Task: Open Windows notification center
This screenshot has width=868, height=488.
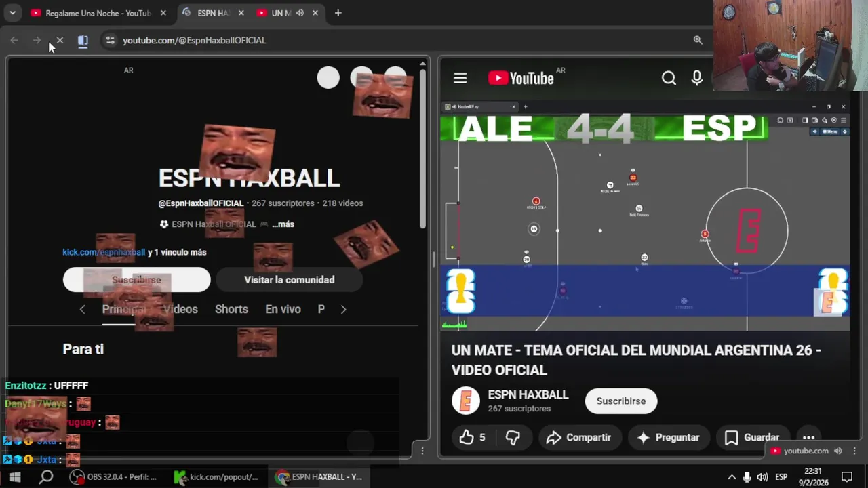Action: [x=847, y=477]
